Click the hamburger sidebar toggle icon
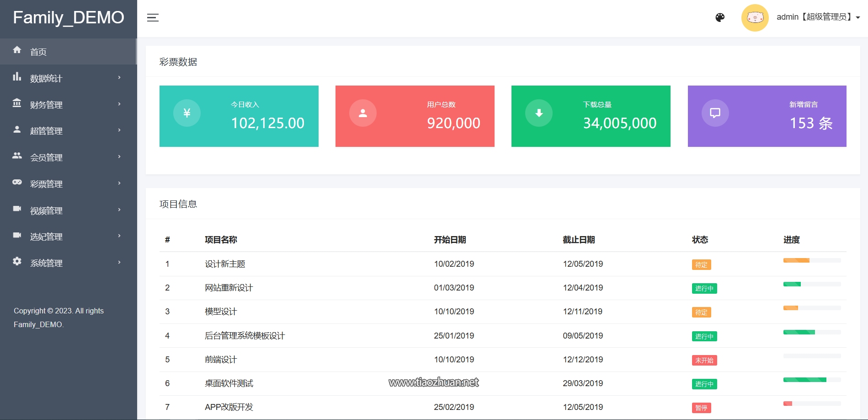 coord(153,18)
